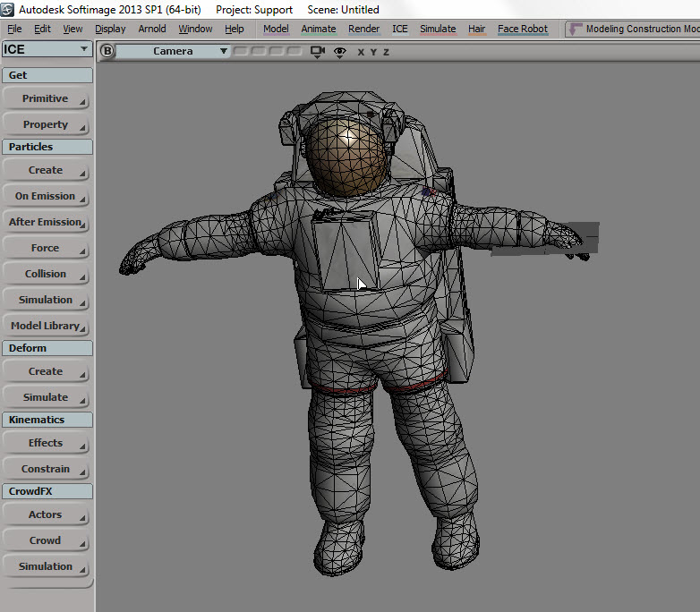700x612 pixels.
Task: Click the viewport B letter icon
Action: (x=108, y=52)
